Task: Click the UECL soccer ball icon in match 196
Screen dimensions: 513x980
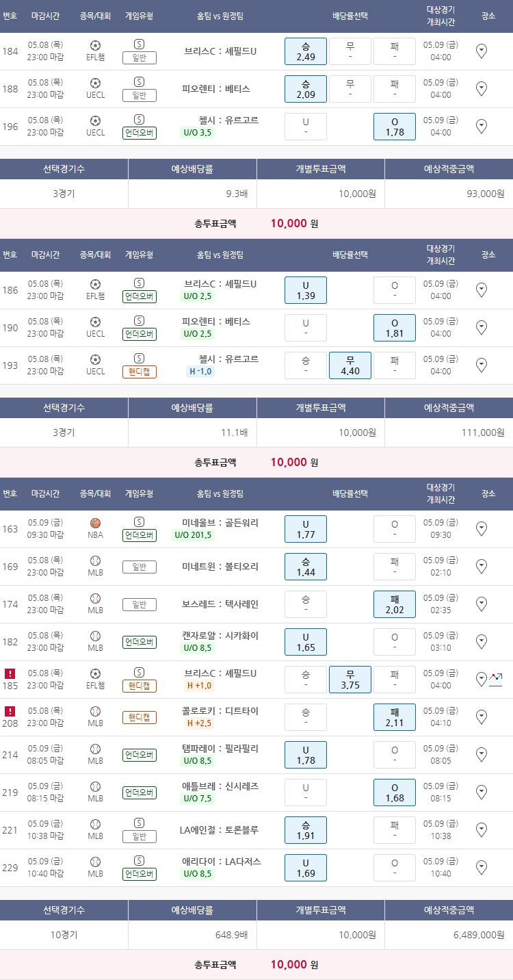Action: [96, 120]
